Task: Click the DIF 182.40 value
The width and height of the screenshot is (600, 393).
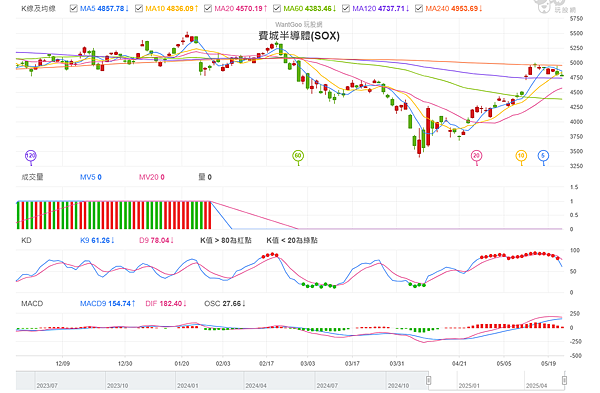Action: pos(166,303)
